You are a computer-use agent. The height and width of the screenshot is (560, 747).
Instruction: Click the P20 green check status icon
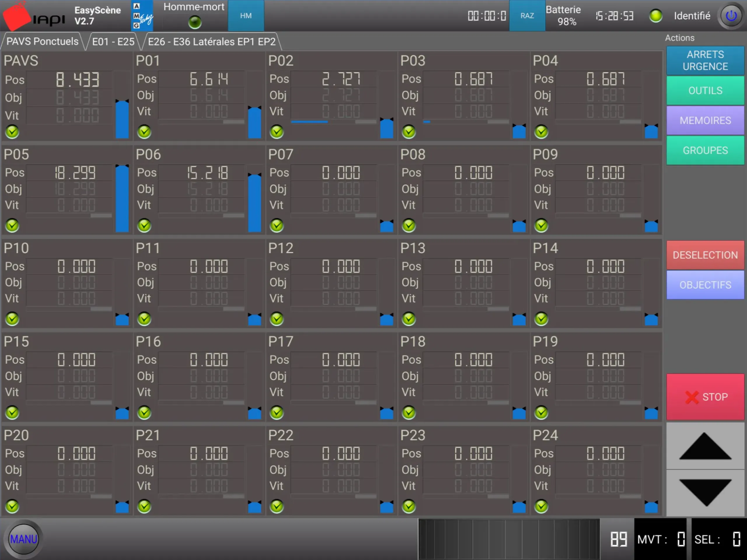12,506
